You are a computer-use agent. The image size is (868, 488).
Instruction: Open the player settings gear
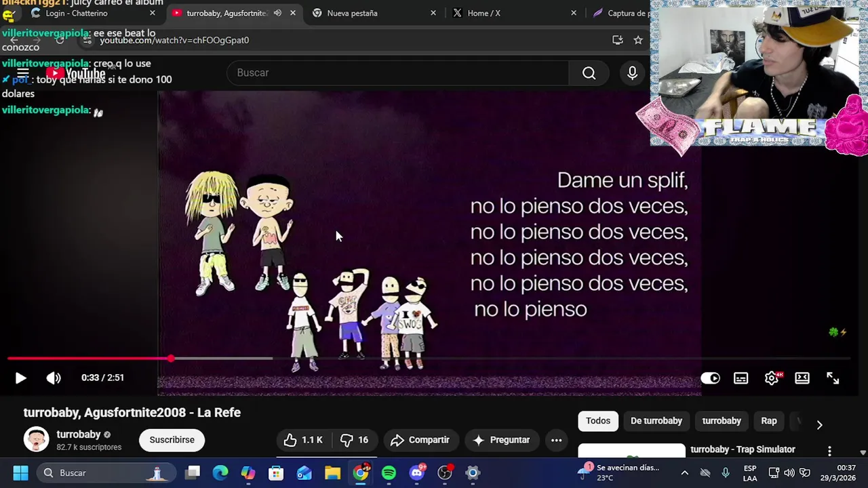click(772, 378)
